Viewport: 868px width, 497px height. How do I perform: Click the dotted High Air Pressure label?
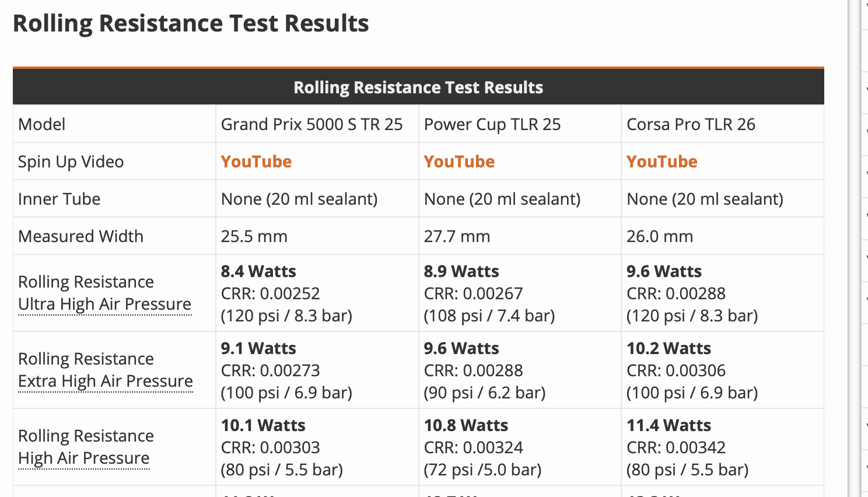(84, 459)
